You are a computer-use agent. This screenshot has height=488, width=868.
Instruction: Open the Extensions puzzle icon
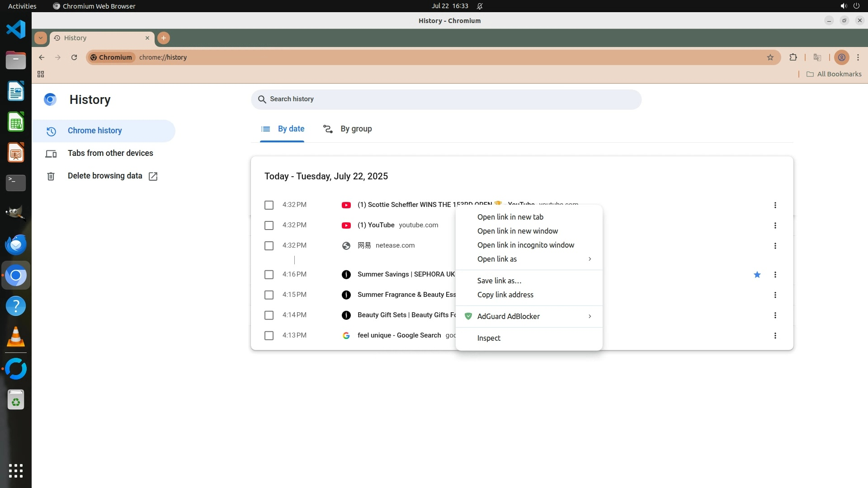point(793,57)
